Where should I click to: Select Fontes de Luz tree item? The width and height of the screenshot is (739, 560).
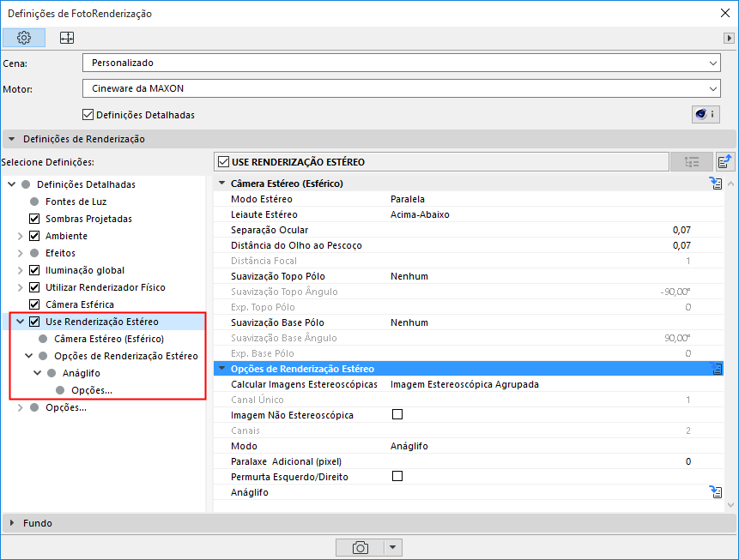click(x=76, y=202)
